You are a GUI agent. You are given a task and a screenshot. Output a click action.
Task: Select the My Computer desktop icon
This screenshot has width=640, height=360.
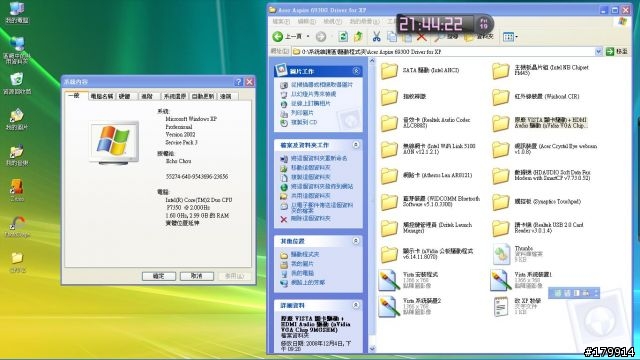click(17, 12)
